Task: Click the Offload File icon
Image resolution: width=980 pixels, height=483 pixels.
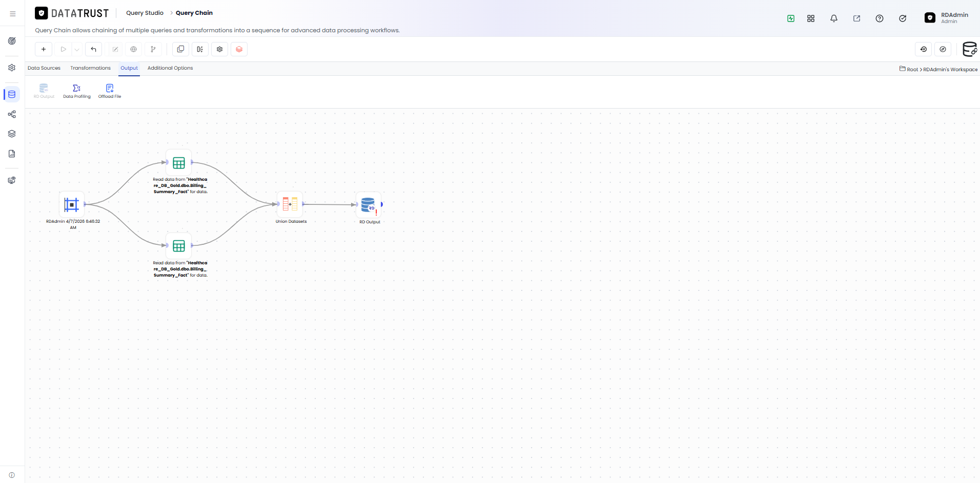Action: click(110, 88)
